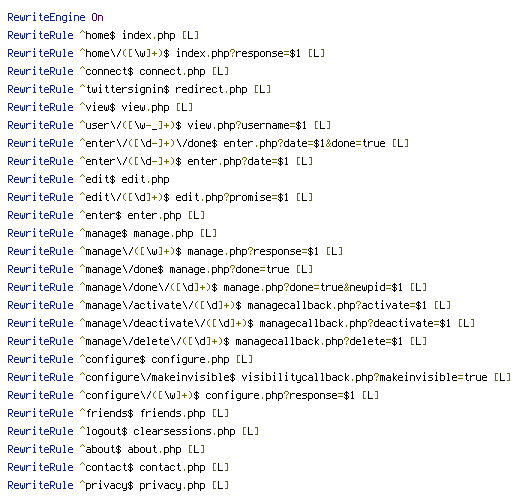Click '^manage$' pattern text
The image size is (520, 502).
click(103, 233)
